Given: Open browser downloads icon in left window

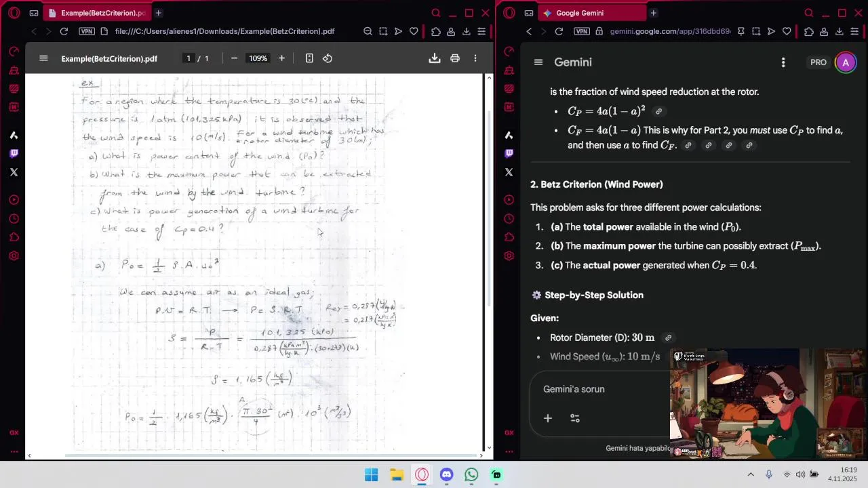Looking at the screenshot, I should [467, 31].
